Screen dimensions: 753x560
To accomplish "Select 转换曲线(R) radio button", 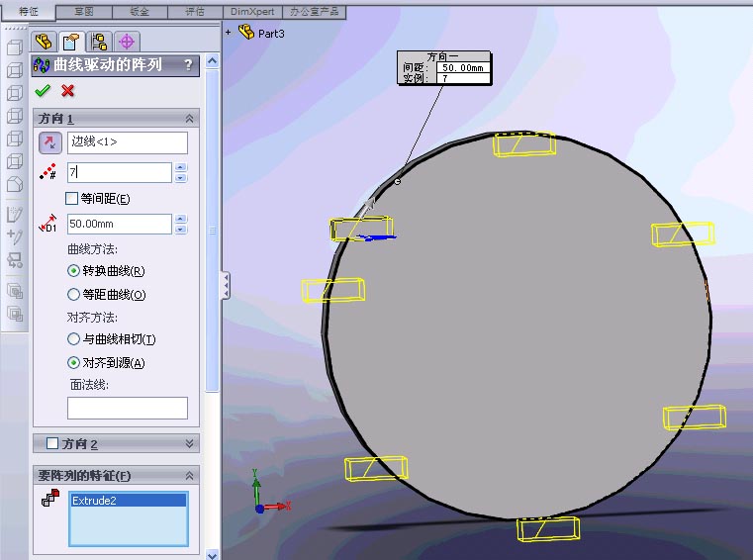I will click(73, 271).
